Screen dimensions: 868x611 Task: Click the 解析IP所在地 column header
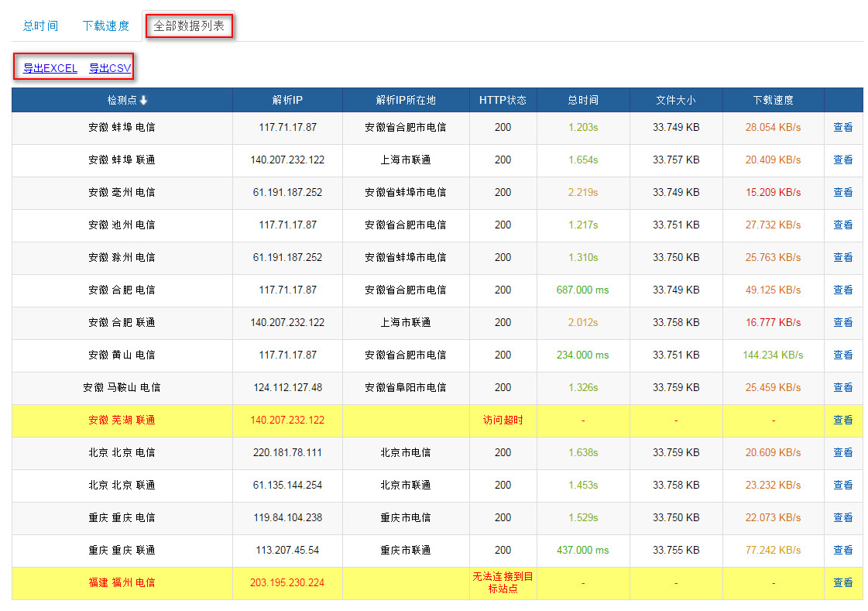406,100
